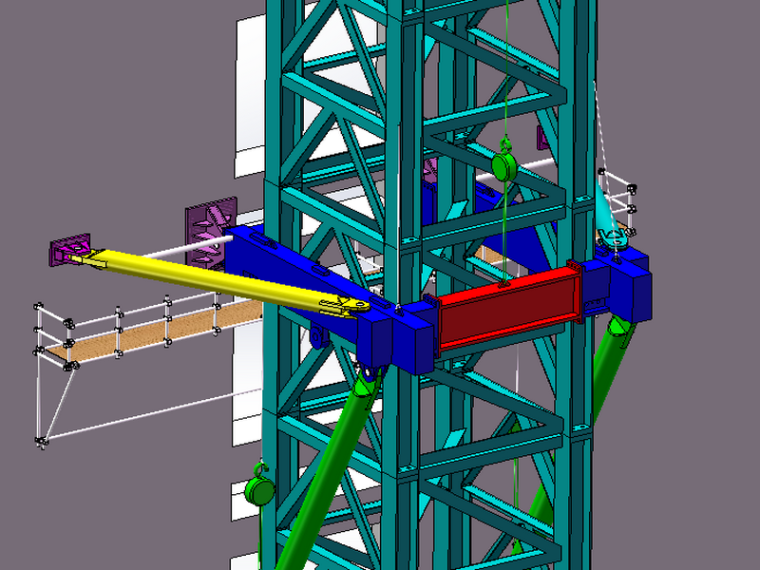Select the purple wall anchor bracket at far left
Screen dimensions: 760x570
pos(70,250)
